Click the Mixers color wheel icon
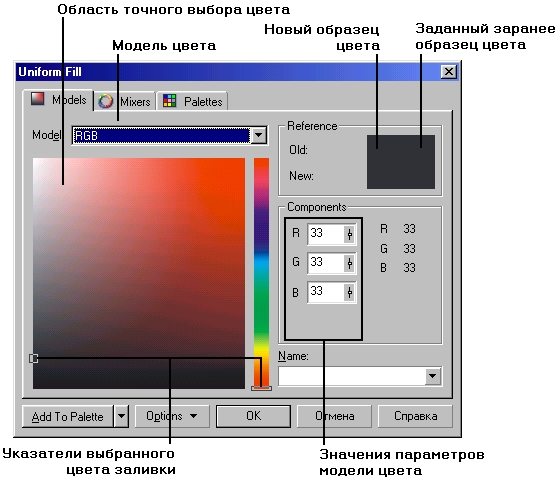Image resolution: width=560 pixels, height=482 pixels. coord(105,101)
